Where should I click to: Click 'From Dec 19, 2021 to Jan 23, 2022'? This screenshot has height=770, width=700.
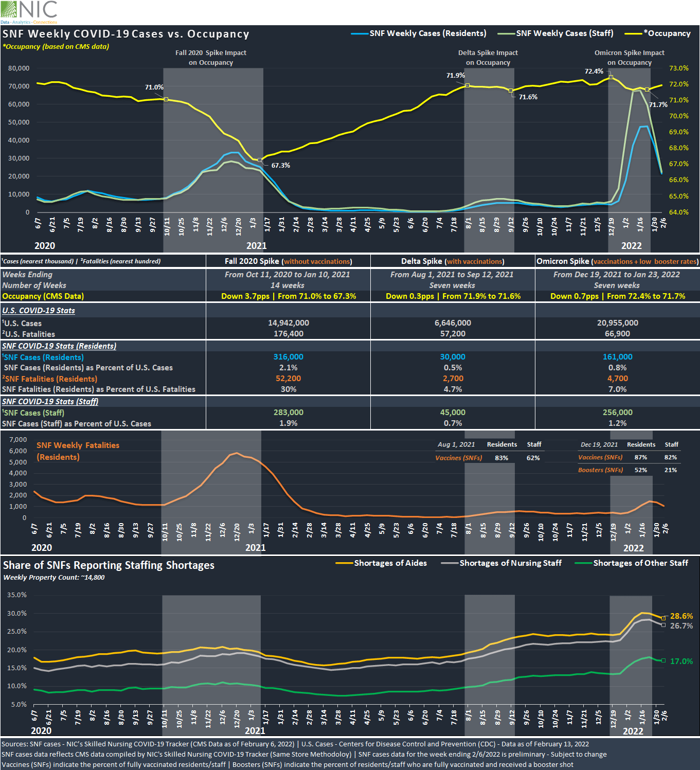coord(617,275)
